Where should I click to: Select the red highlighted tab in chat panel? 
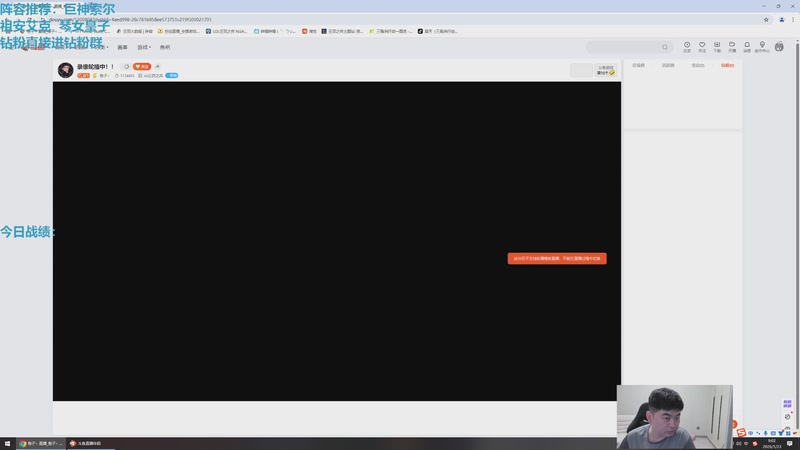click(727, 65)
